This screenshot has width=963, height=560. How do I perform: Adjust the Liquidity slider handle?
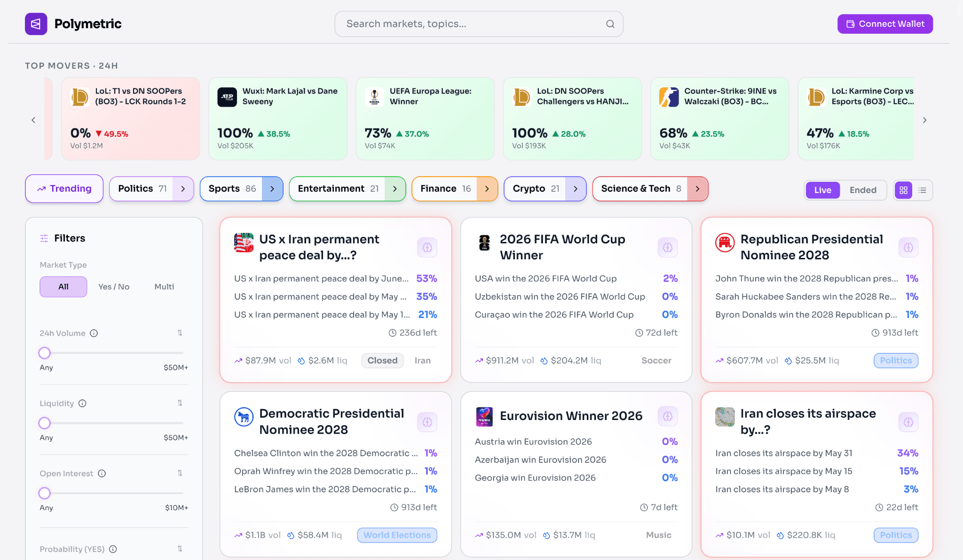coord(44,423)
